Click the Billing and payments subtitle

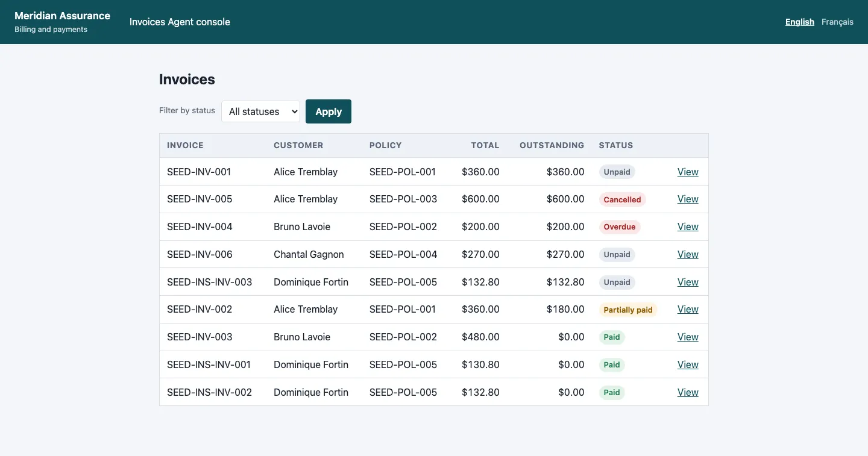click(x=51, y=30)
